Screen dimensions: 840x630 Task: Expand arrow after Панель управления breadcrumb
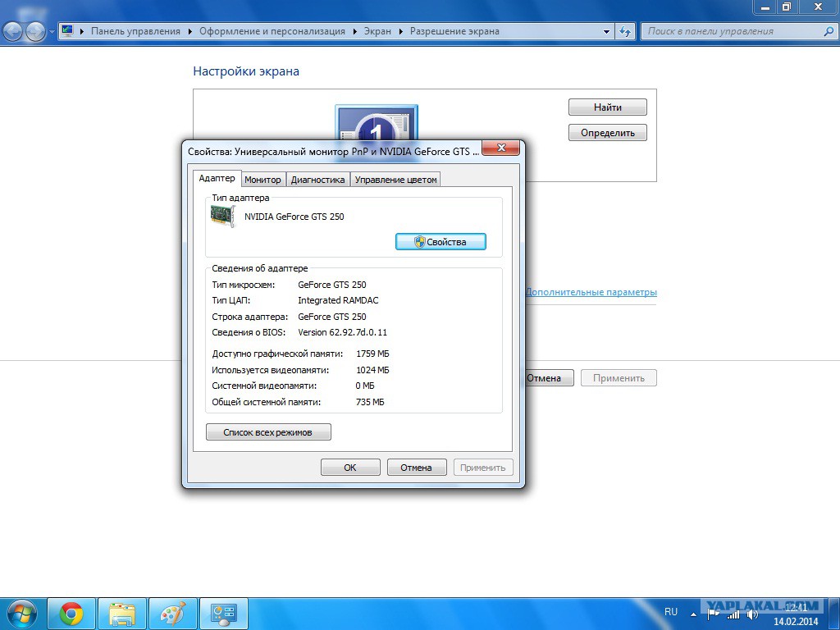pyautogui.click(x=190, y=31)
